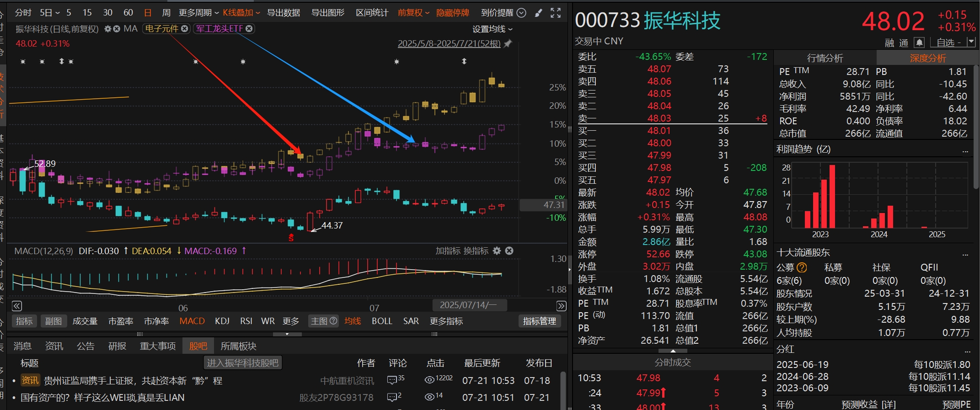Remove 军工龙头ETF overlay tag

(249, 28)
